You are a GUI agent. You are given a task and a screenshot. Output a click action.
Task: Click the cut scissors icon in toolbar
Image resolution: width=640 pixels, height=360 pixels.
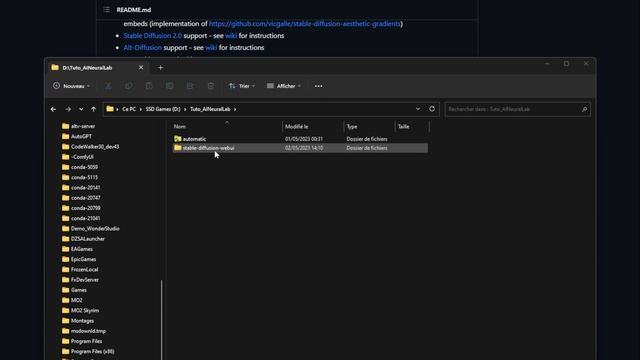pos(108,86)
